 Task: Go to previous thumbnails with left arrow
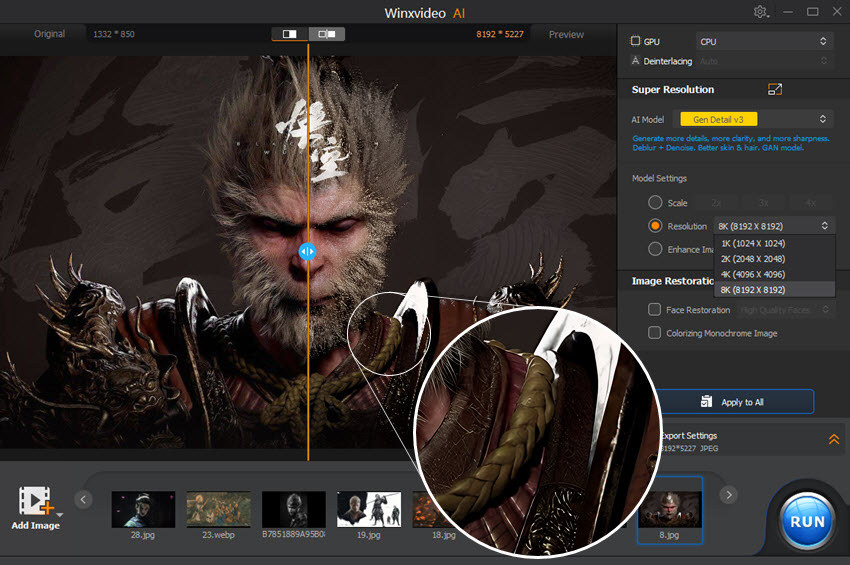pos(83,499)
